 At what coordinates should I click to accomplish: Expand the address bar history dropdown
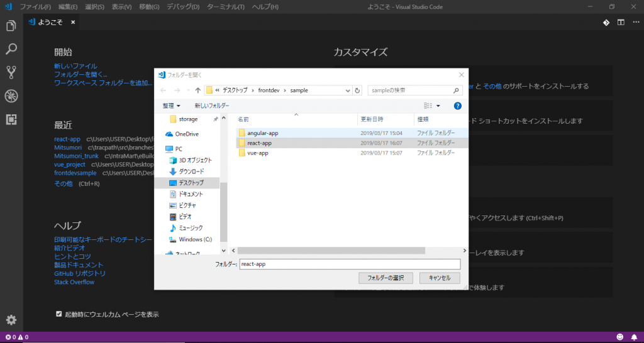click(347, 90)
